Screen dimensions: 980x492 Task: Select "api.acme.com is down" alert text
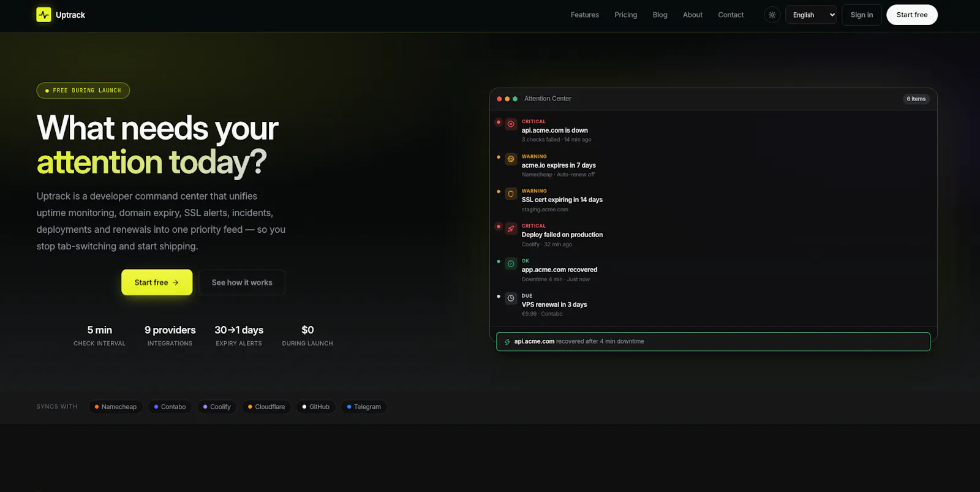(x=554, y=131)
